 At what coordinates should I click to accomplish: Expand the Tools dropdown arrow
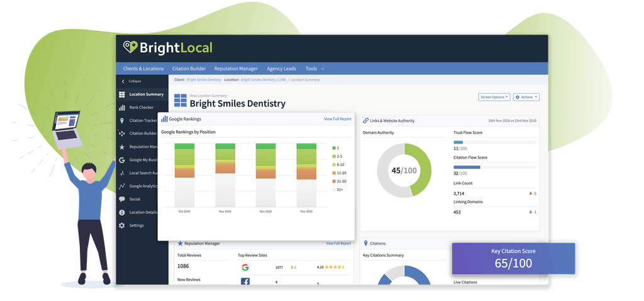coord(323,69)
